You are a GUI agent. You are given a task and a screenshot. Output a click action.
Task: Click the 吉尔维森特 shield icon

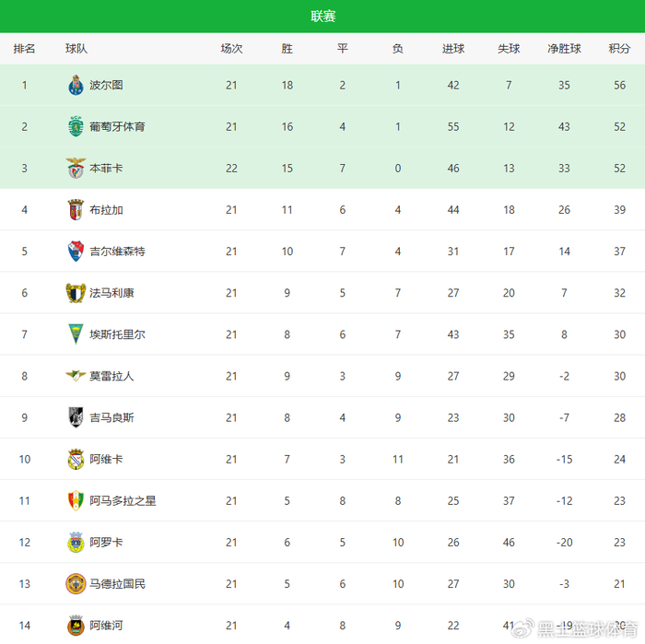point(76,252)
